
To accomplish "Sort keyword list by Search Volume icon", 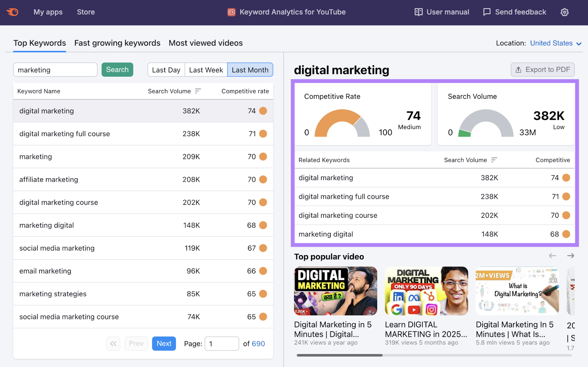I will 198,91.
